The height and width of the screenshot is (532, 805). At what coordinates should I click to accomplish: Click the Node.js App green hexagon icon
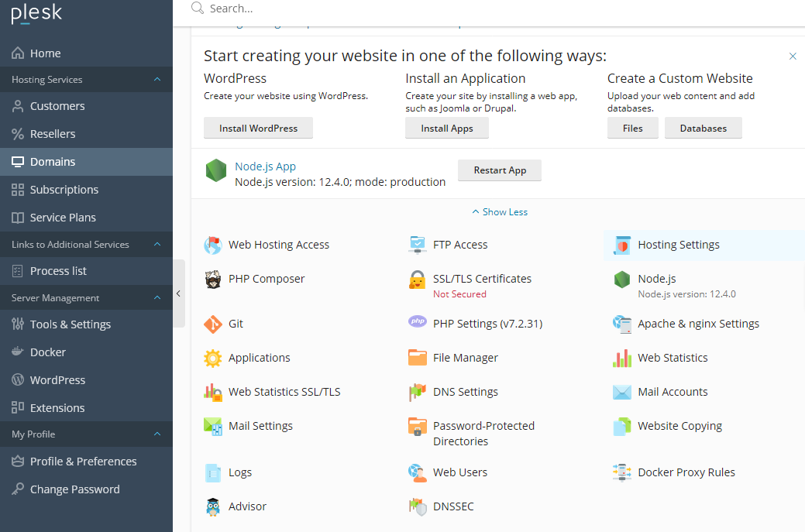tap(215, 171)
